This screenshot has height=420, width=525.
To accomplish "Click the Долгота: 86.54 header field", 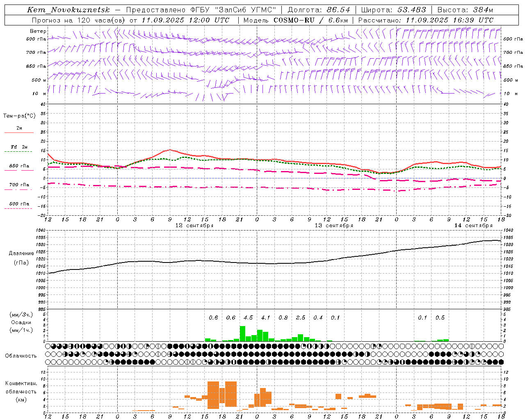I will coord(319,10).
